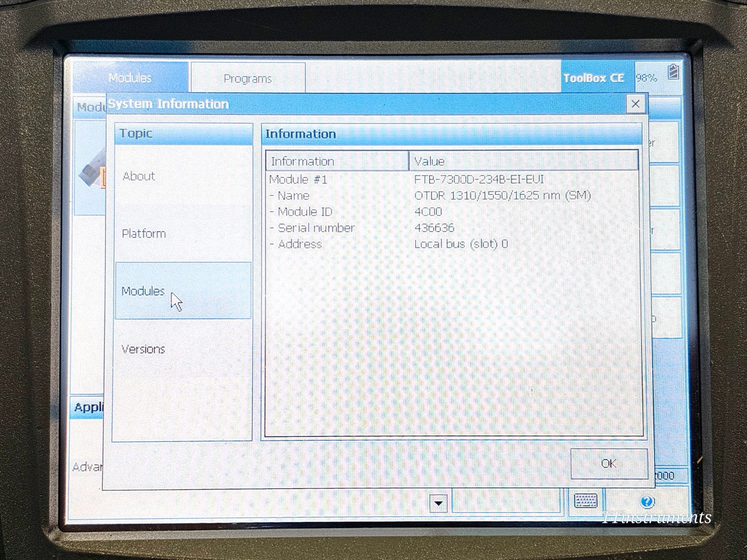Select the Modules topic in the list
The width and height of the screenshot is (747, 560).
[183, 291]
